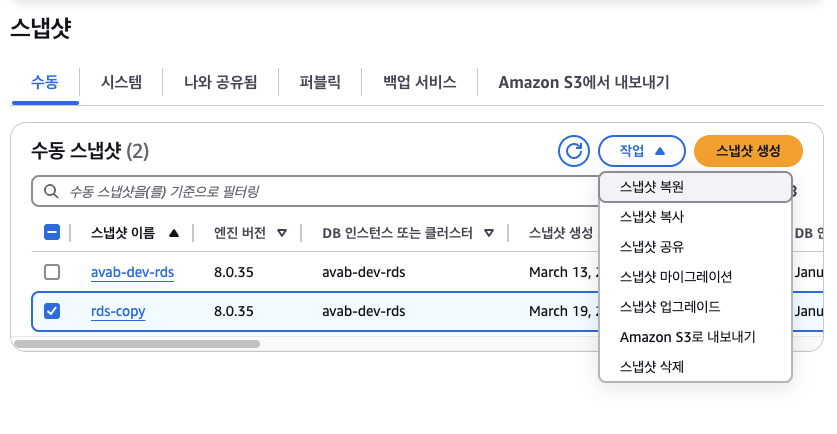Uncheck the rds-copy snapshot checkbox
This screenshot has width=837, height=434.
click(x=53, y=311)
